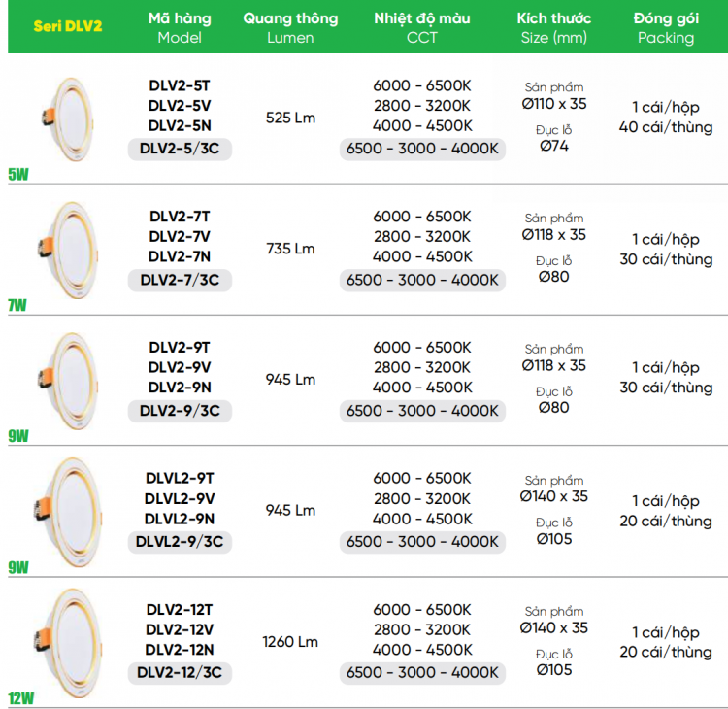
Task: Click the 1260 Lm lumen value
Action: click(290, 642)
